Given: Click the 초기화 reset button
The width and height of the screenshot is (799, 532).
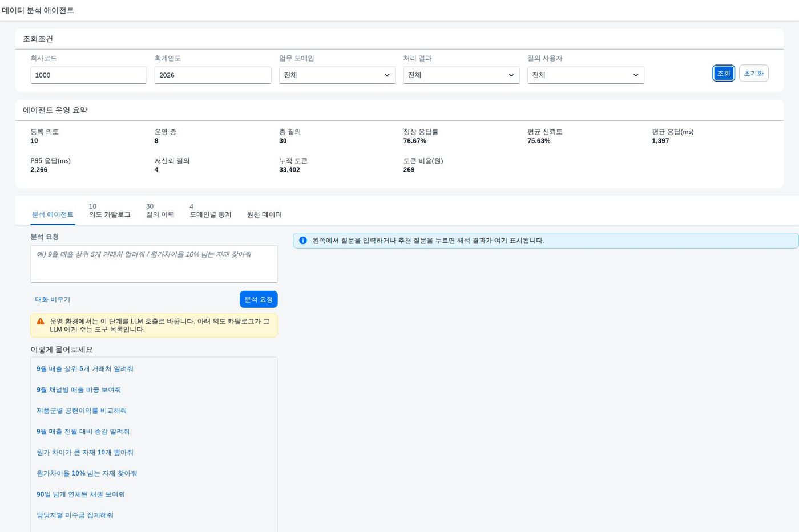Looking at the screenshot, I should tap(753, 74).
